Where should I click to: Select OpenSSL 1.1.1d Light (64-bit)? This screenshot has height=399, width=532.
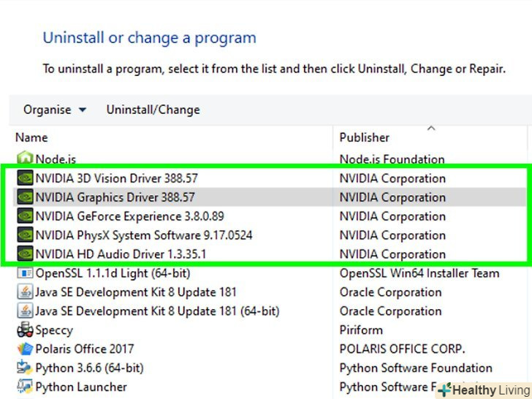click(113, 273)
